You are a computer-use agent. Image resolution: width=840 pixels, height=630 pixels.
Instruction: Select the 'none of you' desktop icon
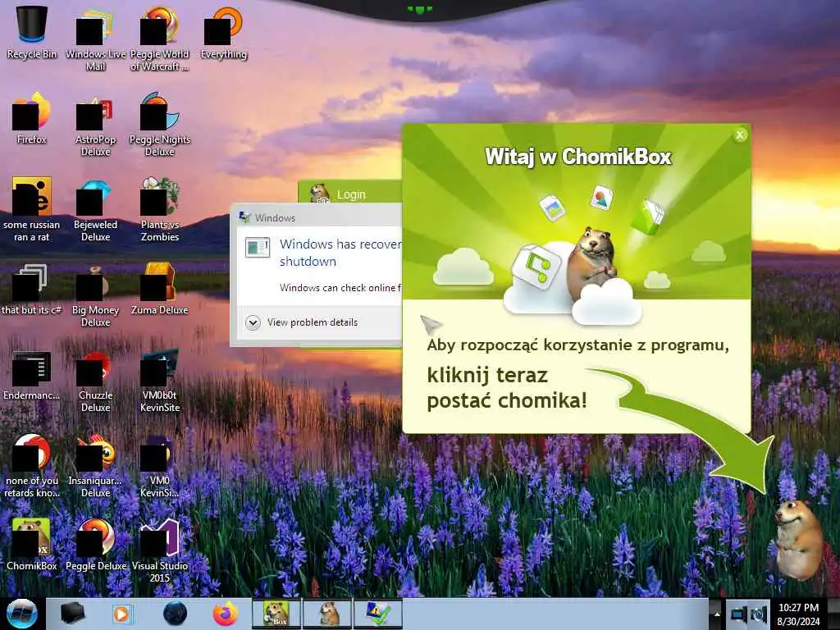pos(32,465)
